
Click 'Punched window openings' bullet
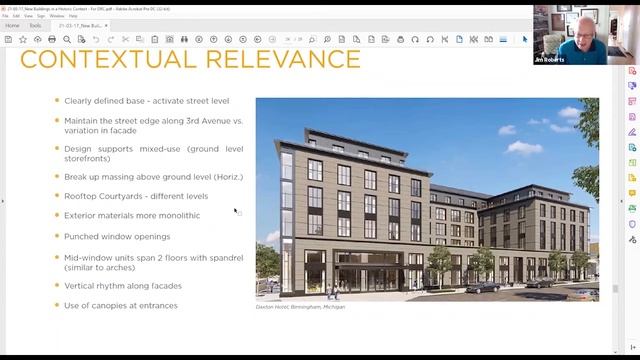point(117,236)
